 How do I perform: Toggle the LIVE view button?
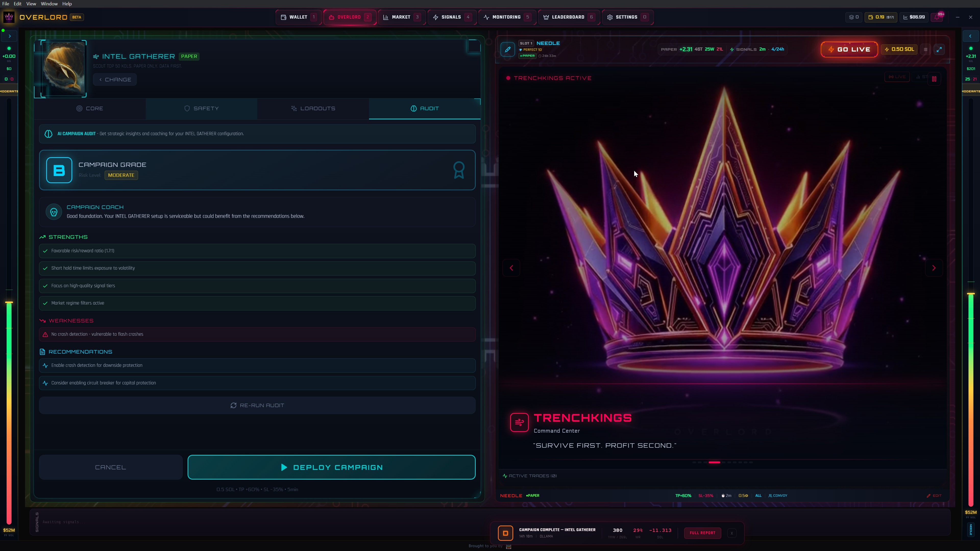[897, 77]
